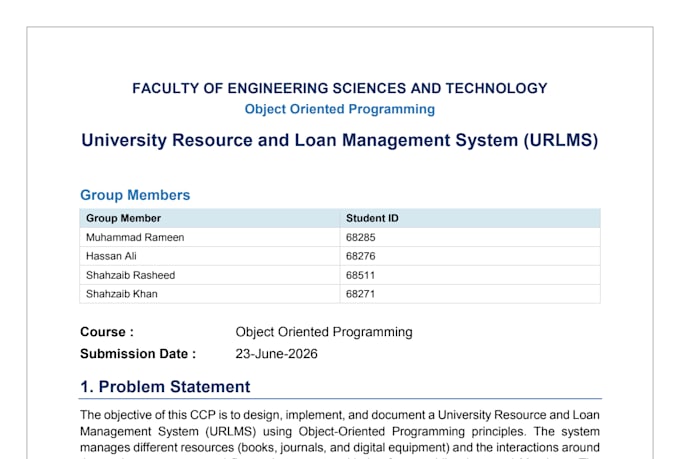
Task: Click the 'Group Members' section heading
Action: pyautogui.click(x=135, y=195)
